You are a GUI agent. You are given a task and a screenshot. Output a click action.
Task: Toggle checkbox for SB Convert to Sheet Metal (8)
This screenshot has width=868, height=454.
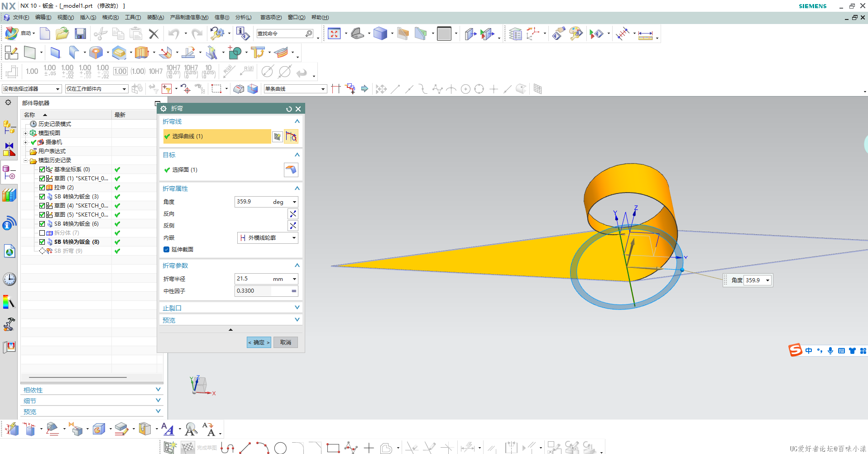tap(42, 242)
